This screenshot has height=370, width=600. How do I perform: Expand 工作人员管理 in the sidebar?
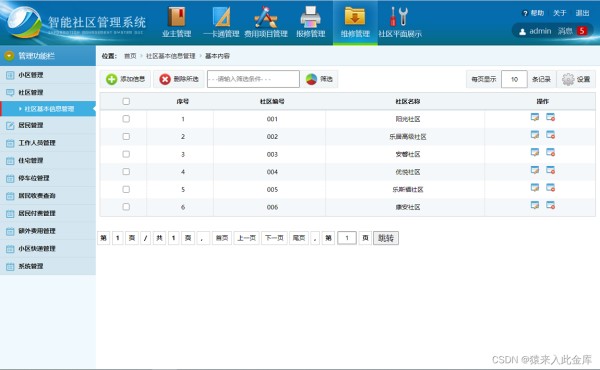point(48,143)
